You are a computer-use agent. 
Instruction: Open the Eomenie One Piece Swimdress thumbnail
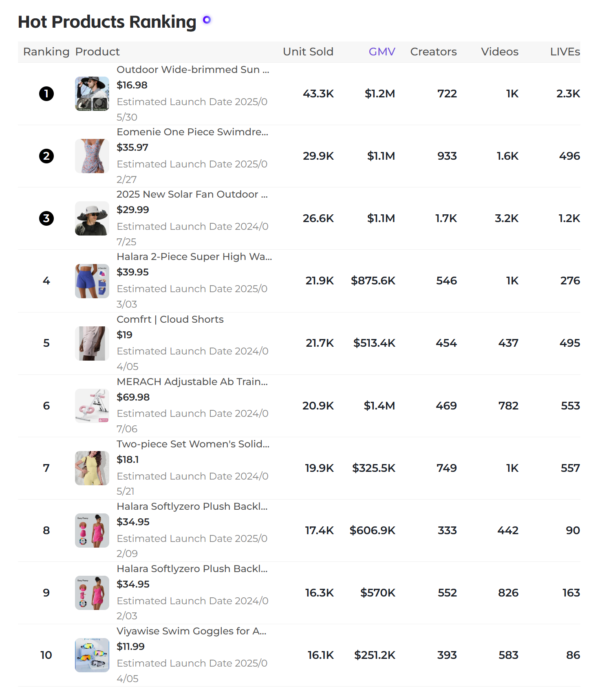92,156
